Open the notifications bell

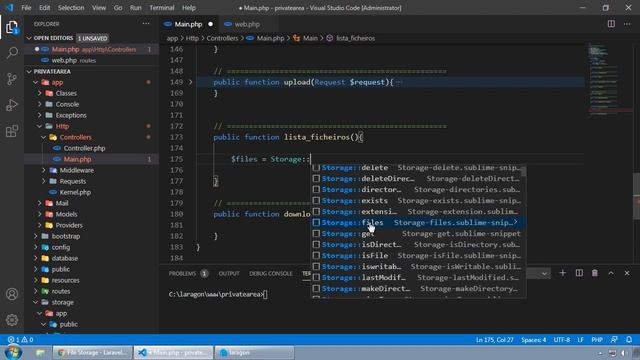(x=629, y=340)
